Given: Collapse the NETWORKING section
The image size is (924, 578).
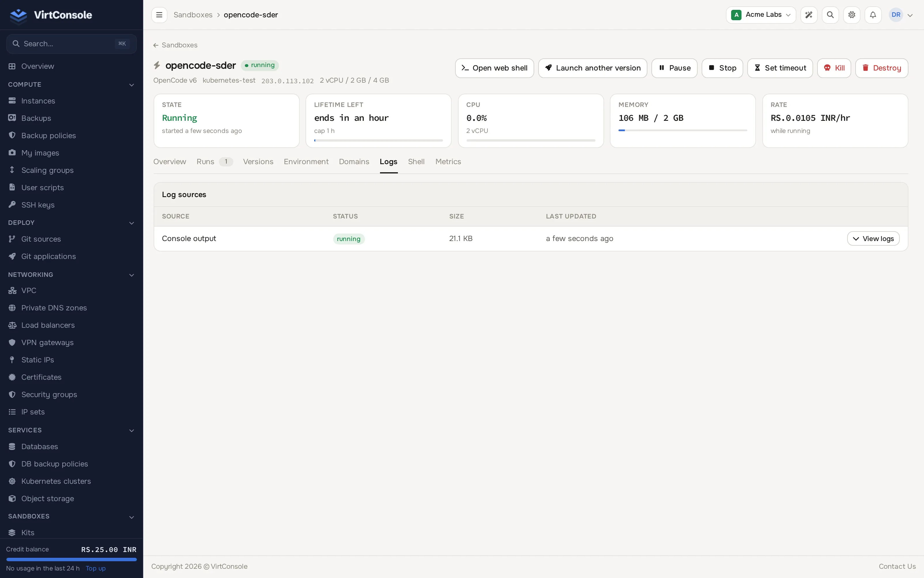Looking at the screenshot, I should point(131,275).
